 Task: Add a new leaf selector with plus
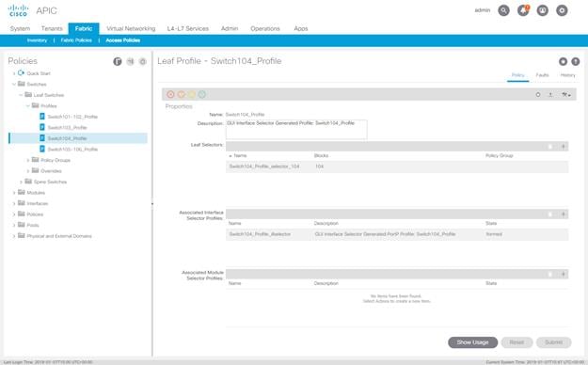tap(563, 147)
